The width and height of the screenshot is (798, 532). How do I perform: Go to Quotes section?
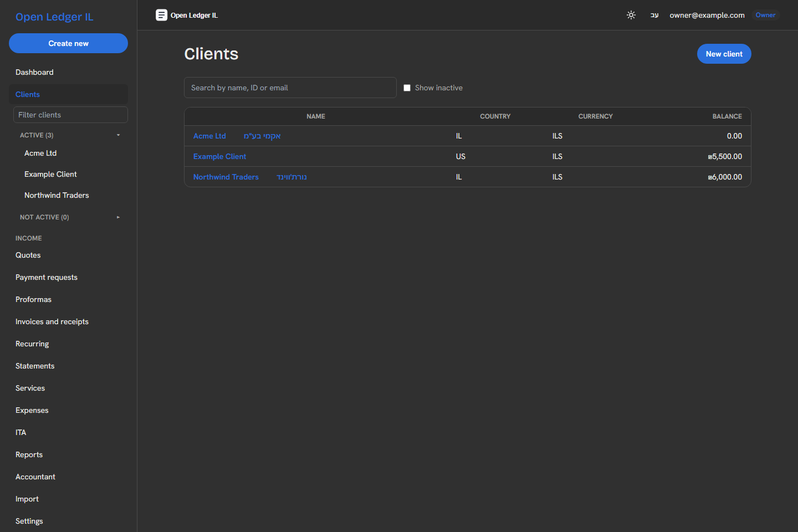68,255
